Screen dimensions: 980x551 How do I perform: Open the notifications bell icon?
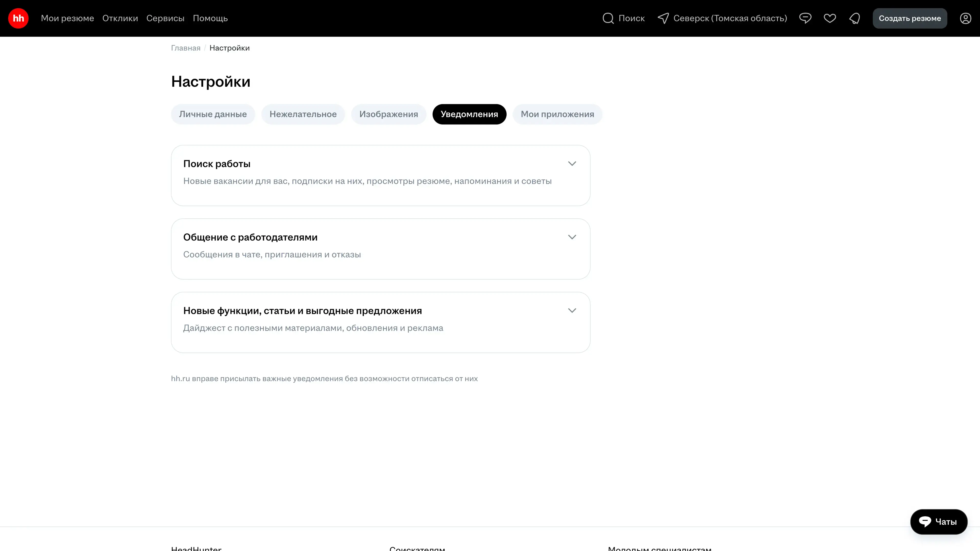[854, 18]
